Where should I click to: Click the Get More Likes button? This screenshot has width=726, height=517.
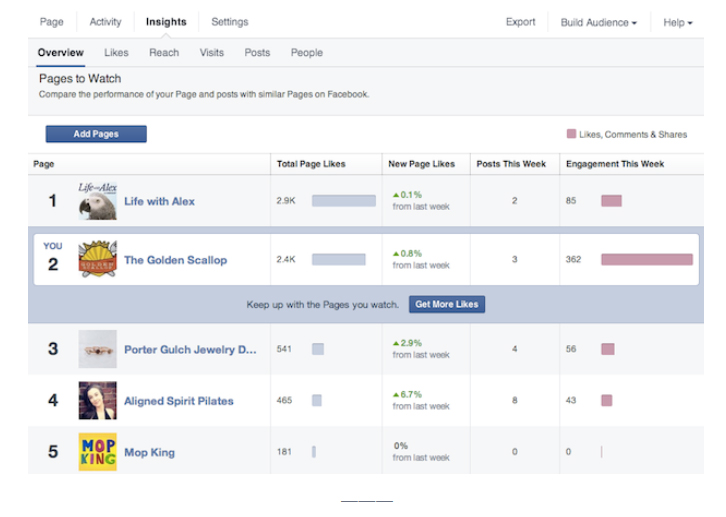point(447,304)
